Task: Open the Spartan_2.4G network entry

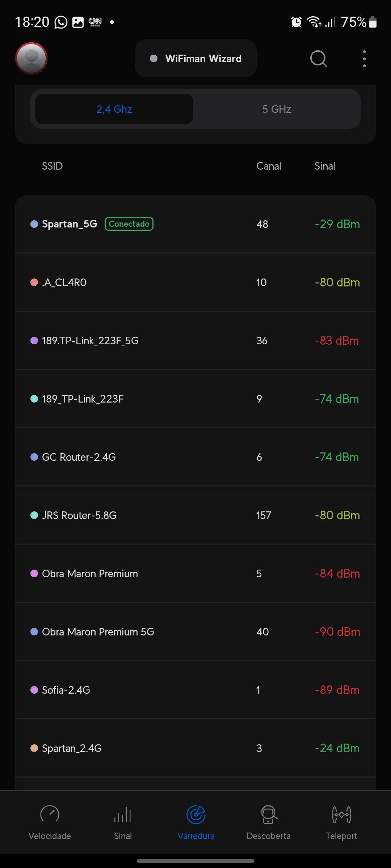Action: (x=195, y=748)
